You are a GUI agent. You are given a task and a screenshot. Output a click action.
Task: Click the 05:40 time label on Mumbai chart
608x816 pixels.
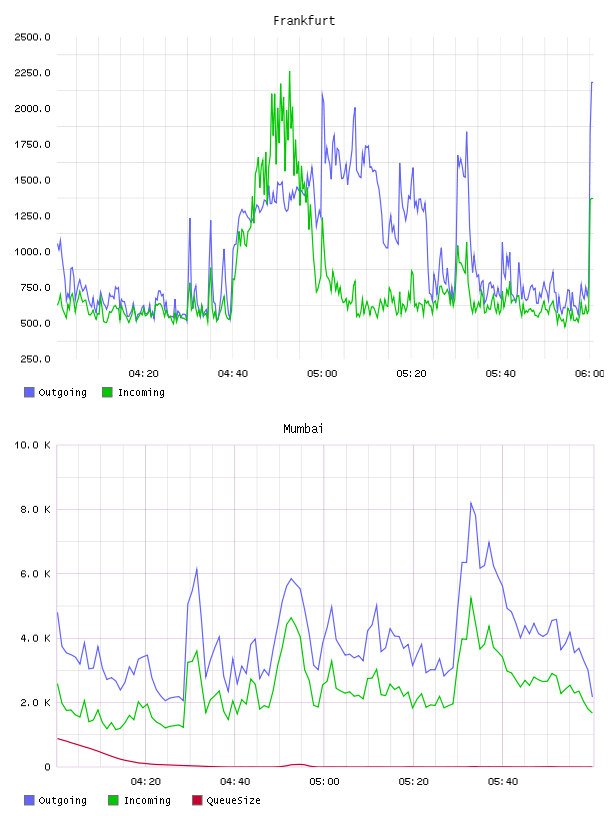503,782
